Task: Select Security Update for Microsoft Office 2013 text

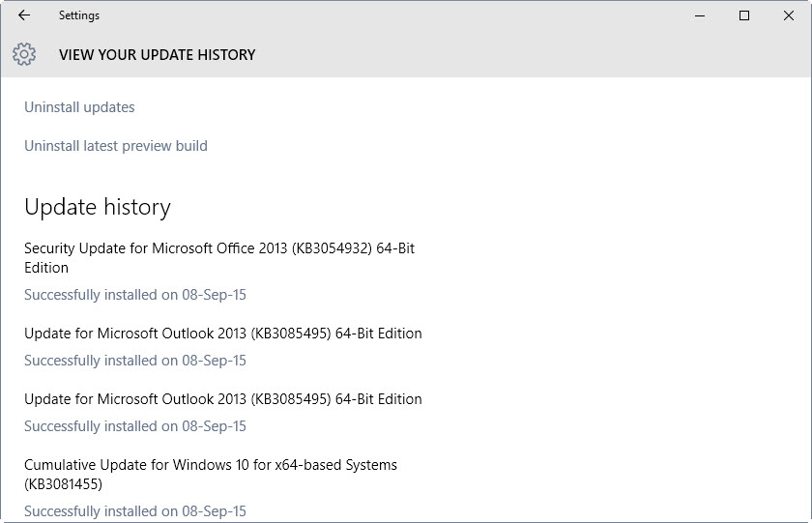Action: 219,258
